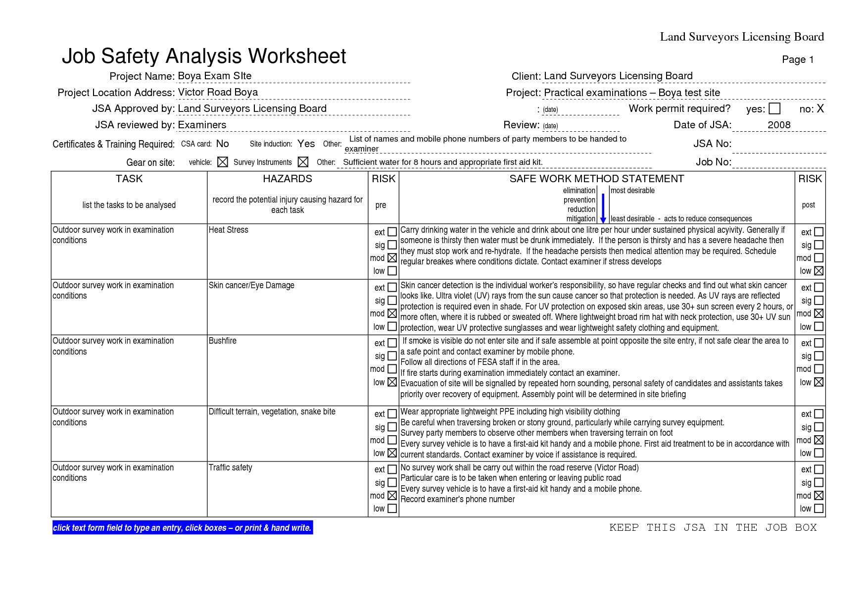868x614 pixels.
Task: Click the gear 'Sufficient water for 8 hours' field
Action: [494, 162]
